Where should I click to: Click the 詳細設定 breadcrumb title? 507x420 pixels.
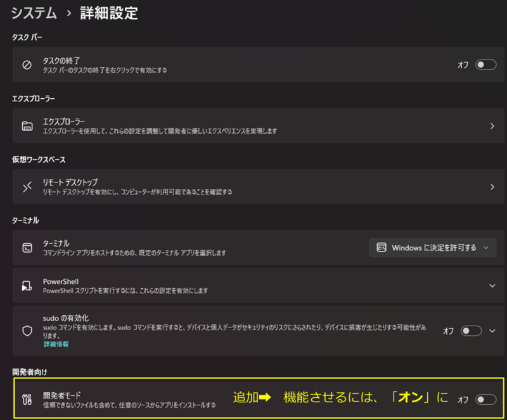[109, 13]
